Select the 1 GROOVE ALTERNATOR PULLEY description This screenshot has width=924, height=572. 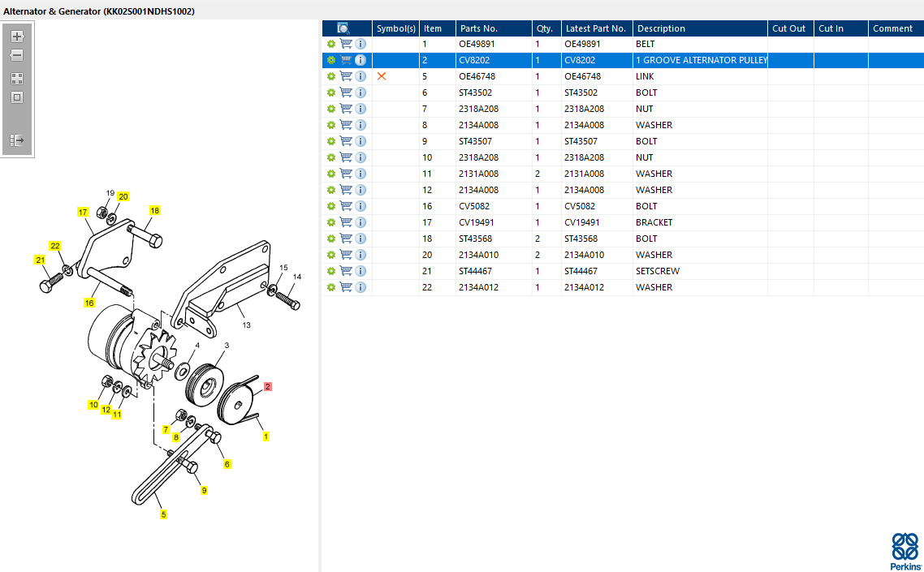pos(702,60)
